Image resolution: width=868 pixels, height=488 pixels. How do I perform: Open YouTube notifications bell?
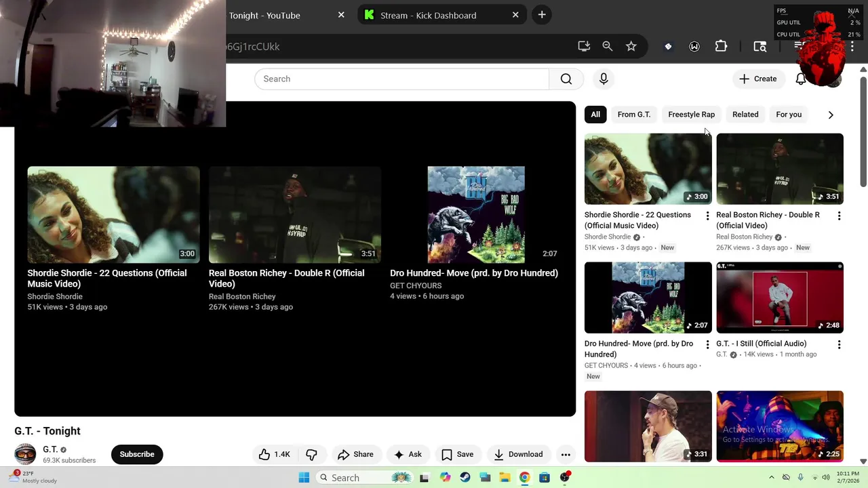(x=801, y=79)
